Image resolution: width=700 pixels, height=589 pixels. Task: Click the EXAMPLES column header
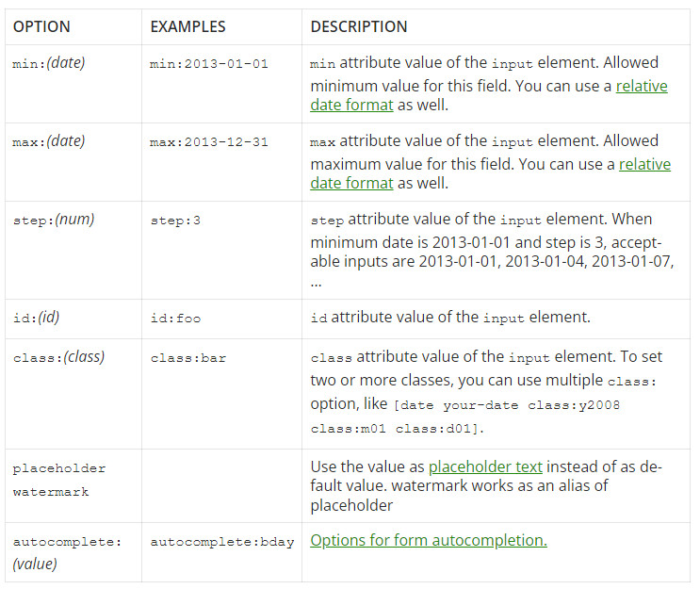(187, 26)
